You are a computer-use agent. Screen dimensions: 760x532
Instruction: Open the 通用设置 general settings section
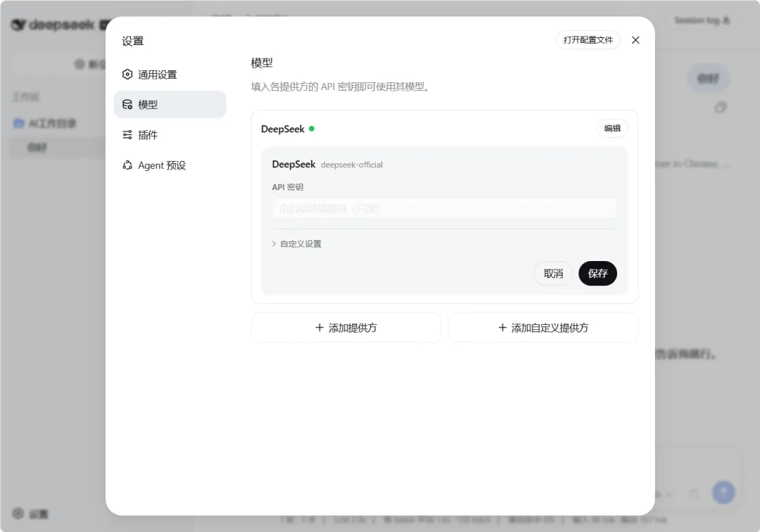170,75
